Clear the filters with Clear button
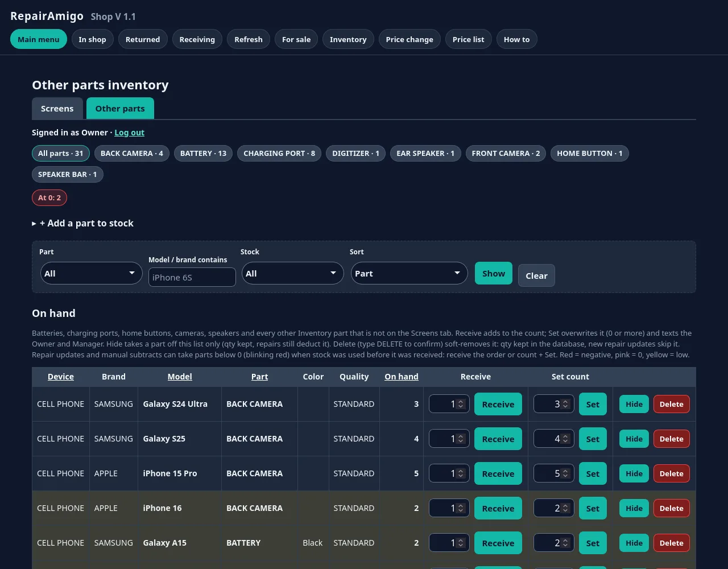Screen dimensions: 728x569 coord(536,275)
